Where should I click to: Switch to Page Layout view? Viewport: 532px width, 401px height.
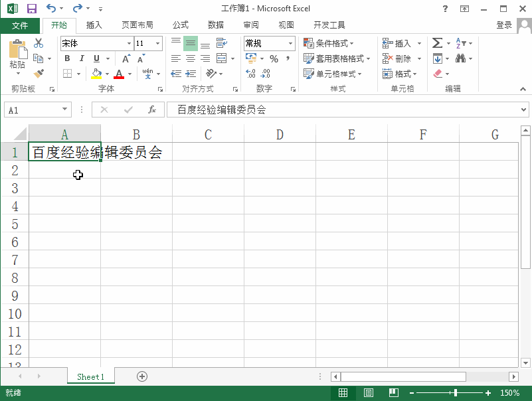369,393
